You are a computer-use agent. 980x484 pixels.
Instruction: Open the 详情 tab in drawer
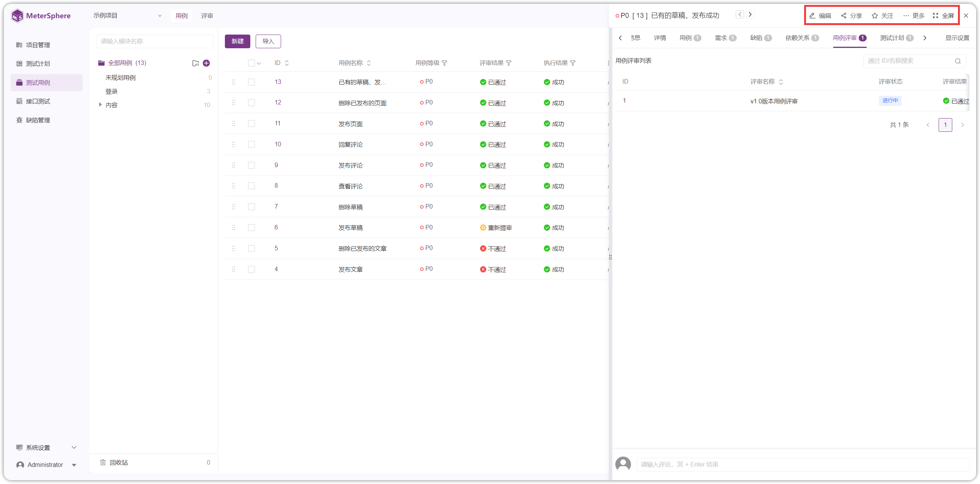(x=660, y=38)
